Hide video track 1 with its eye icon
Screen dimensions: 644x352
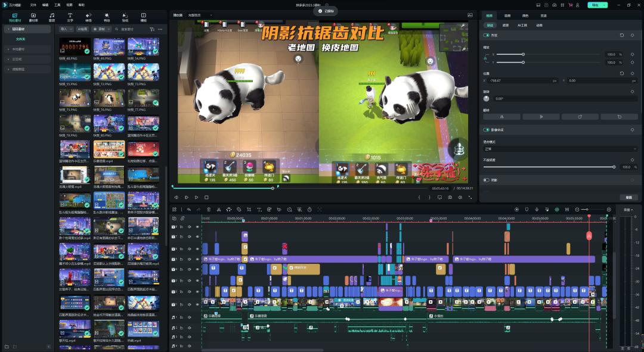[197, 304]
